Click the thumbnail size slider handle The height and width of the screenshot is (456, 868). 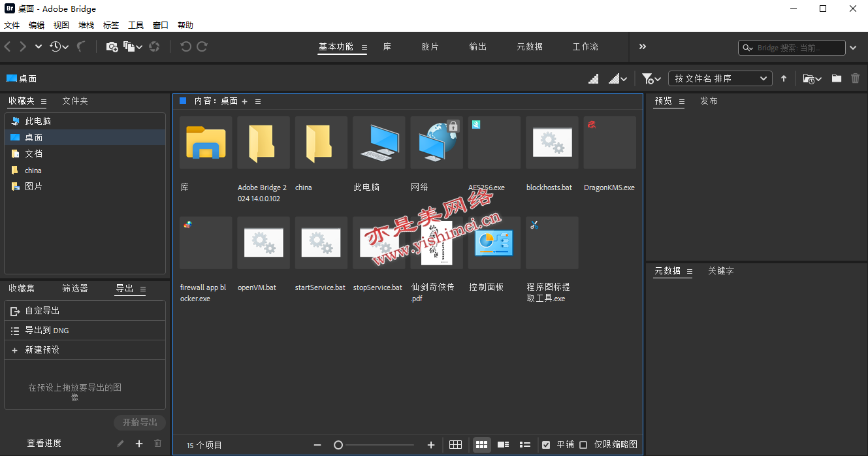(x=338, y=445)
